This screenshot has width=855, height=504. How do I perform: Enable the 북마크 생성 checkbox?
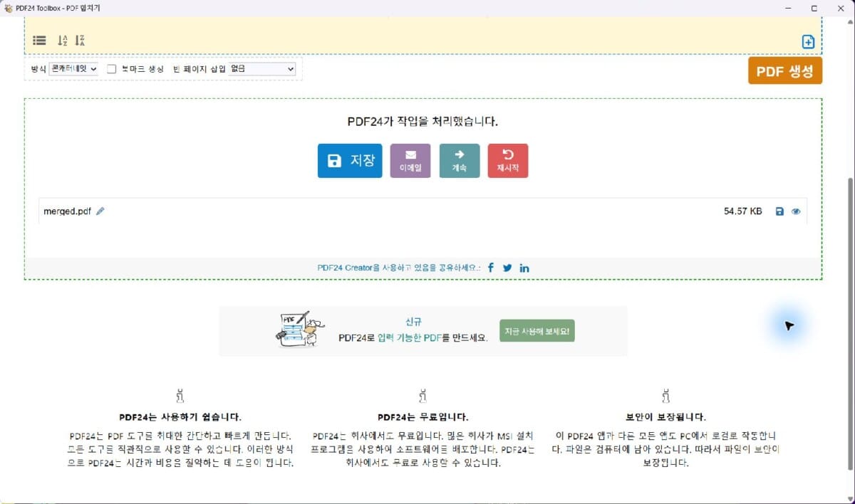point(112,69)
